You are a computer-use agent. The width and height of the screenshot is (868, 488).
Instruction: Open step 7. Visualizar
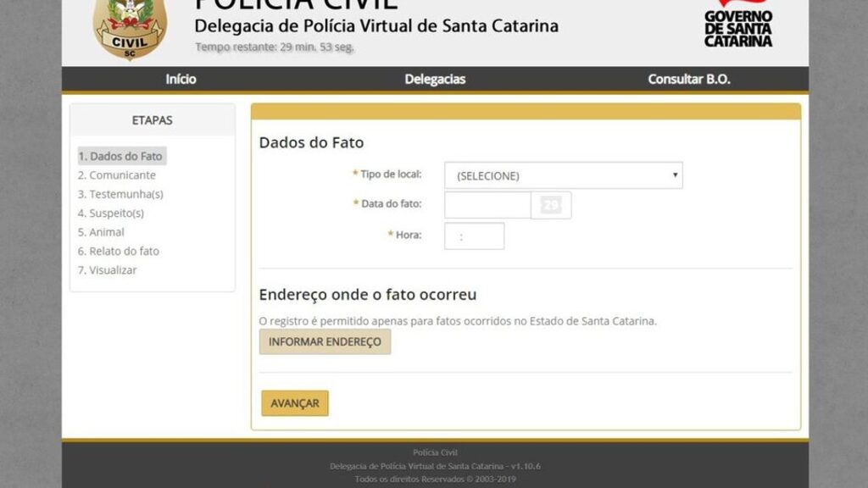(107, 270)
